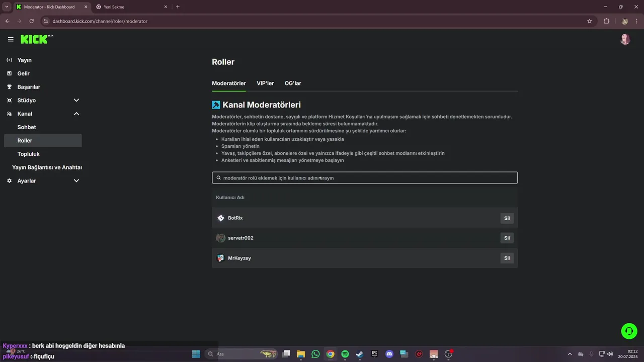The height and width of the screenshot is (362, 644).
Task: Click the search magnifier in moderator field
Action: [218, 178]
